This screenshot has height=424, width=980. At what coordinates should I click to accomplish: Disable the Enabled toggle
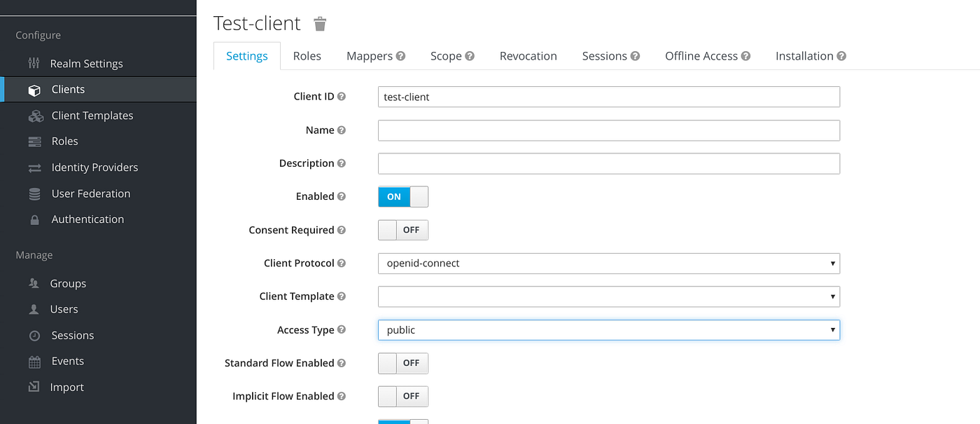coord(403,197)
